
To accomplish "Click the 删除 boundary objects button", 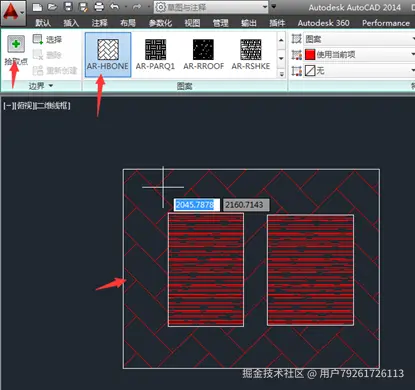I will (x=48, y=55).
